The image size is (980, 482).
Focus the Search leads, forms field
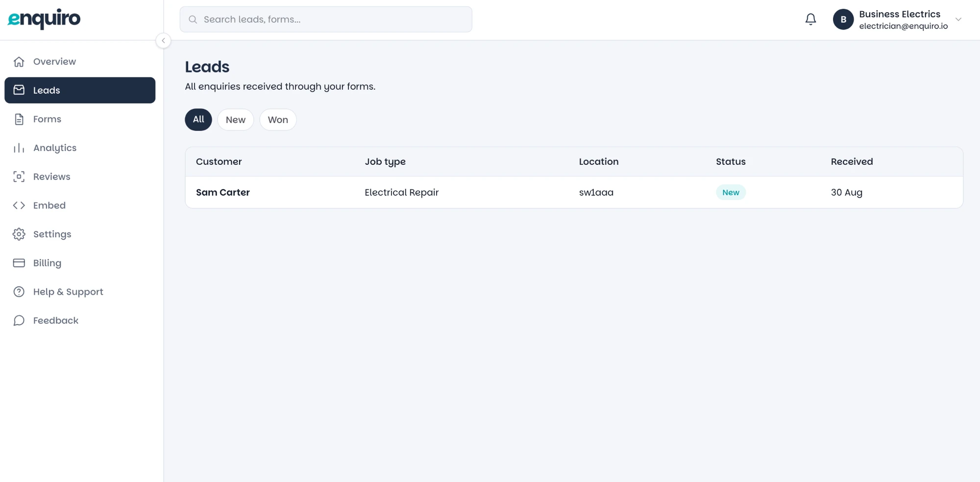tap(326, 20)
